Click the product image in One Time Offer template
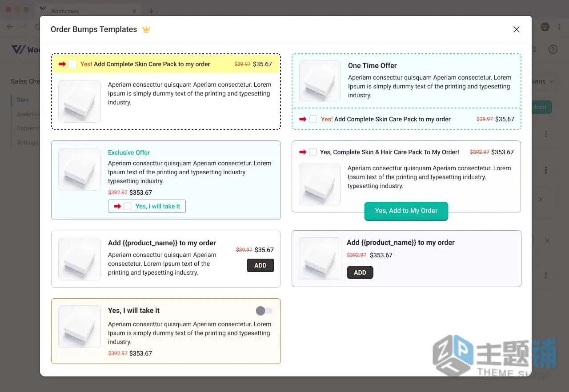This screenshot has width=569, height=392. pyautogui.click(x=320, y=81)
